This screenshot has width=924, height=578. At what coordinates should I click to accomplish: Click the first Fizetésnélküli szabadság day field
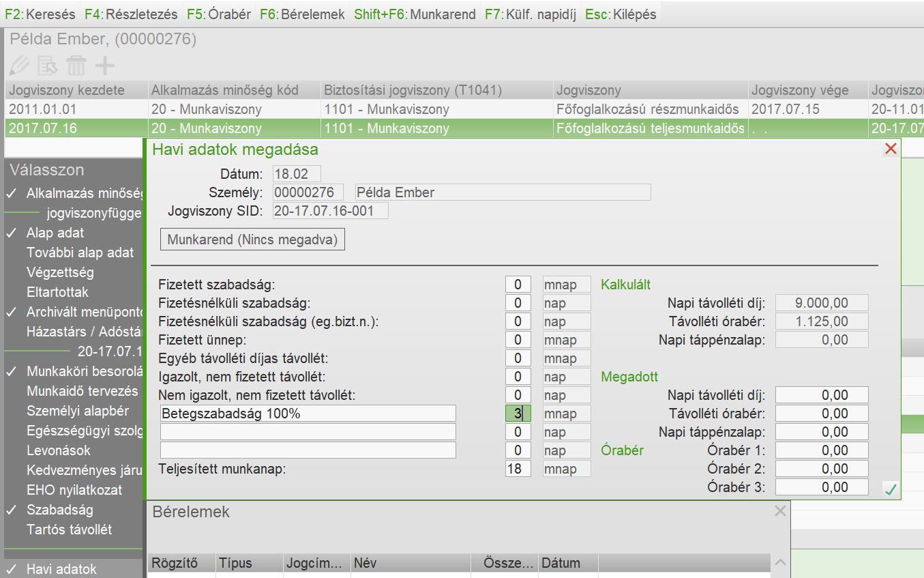(x=518, y=303)
